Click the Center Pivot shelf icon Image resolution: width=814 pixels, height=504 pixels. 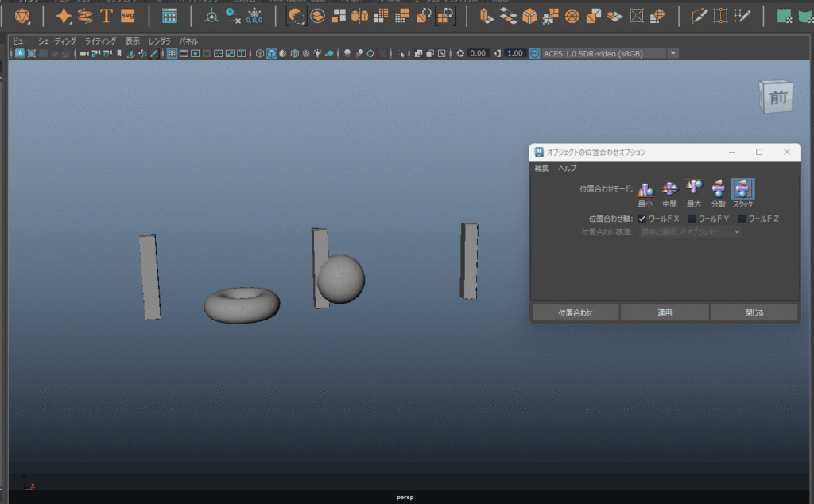point(211,16)
